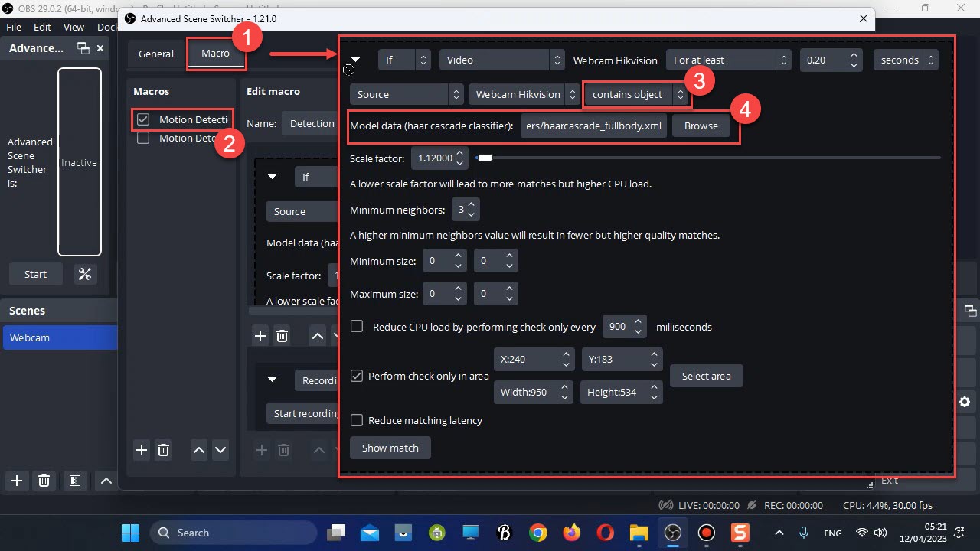Screen dimensions: 980x551
Task: Open the Webcam Hikvision source dropdown
Action: 524,94
